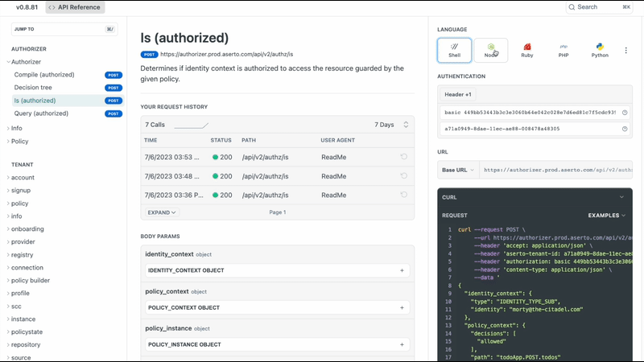This screenshot has width=644, height=362.
Task: Expand the instance tenant section
Action: coord(8,319)
